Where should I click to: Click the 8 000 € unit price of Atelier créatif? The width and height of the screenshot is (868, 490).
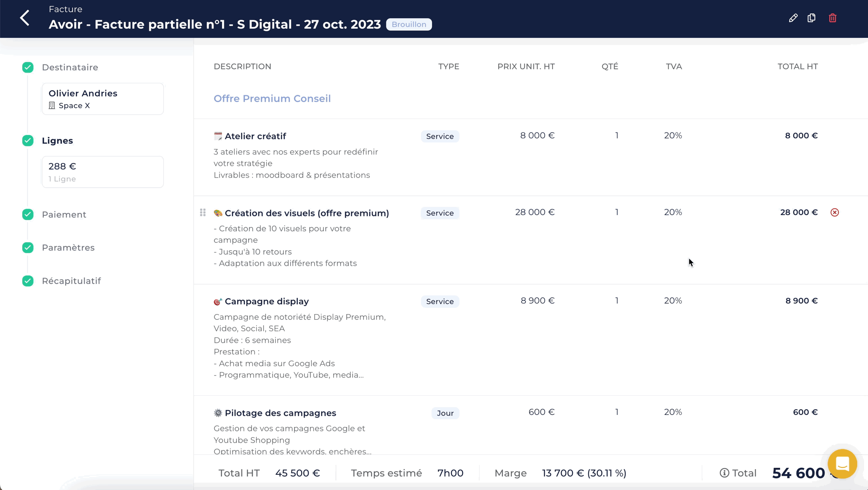[537, 136]
